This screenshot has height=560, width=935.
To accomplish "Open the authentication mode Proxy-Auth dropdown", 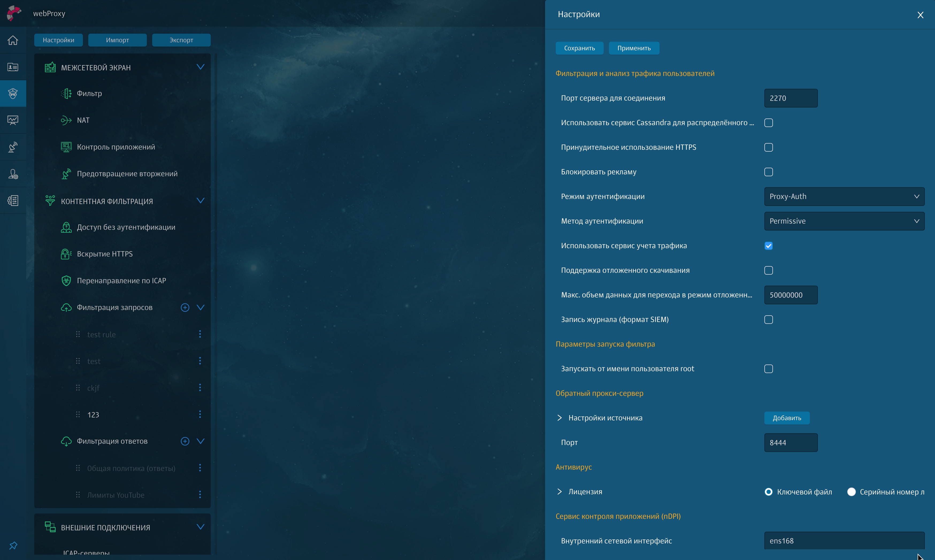I will point(844,197).
